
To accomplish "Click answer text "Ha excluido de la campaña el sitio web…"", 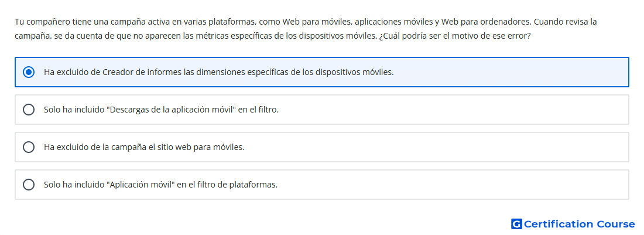I will coord(144,147).
